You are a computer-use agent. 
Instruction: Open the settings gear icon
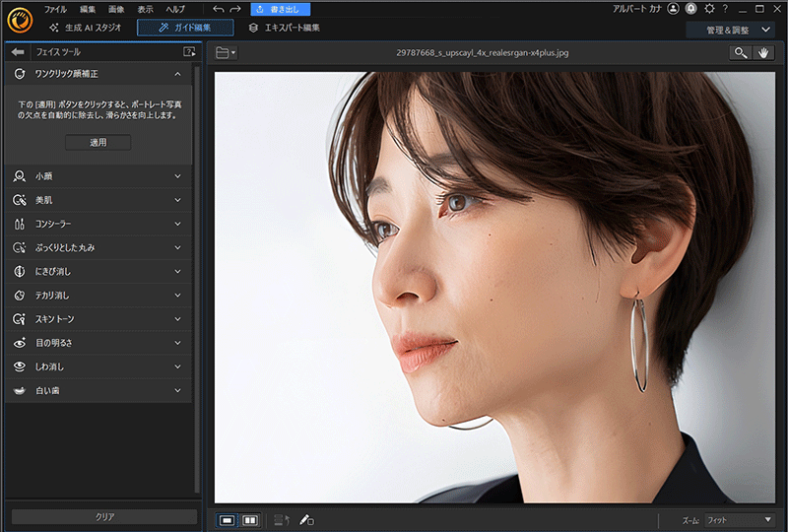click(710, 9)
